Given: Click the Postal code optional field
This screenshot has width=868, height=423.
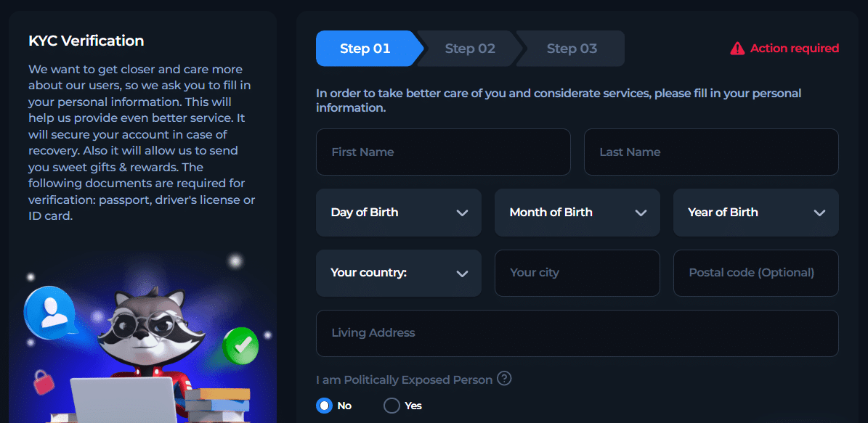Looking at the screenshot, I should click(x=755, y=273).
